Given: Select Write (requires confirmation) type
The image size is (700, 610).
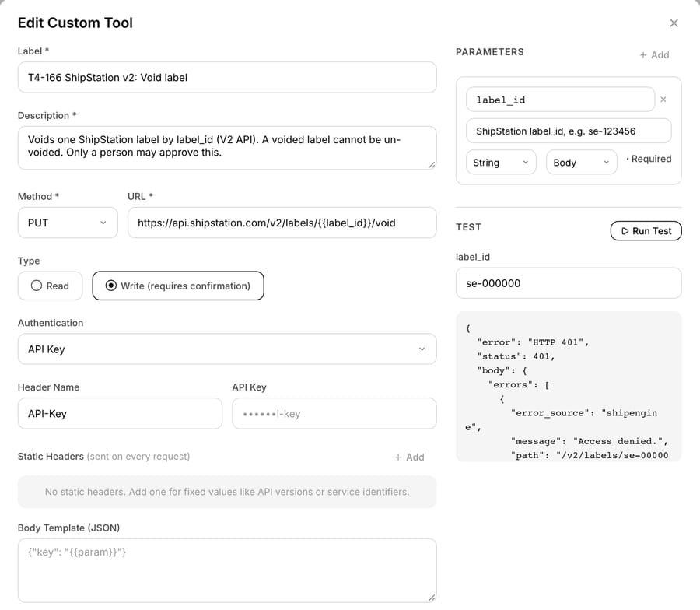Looking at the screenshot, I should tap(178, 286).
